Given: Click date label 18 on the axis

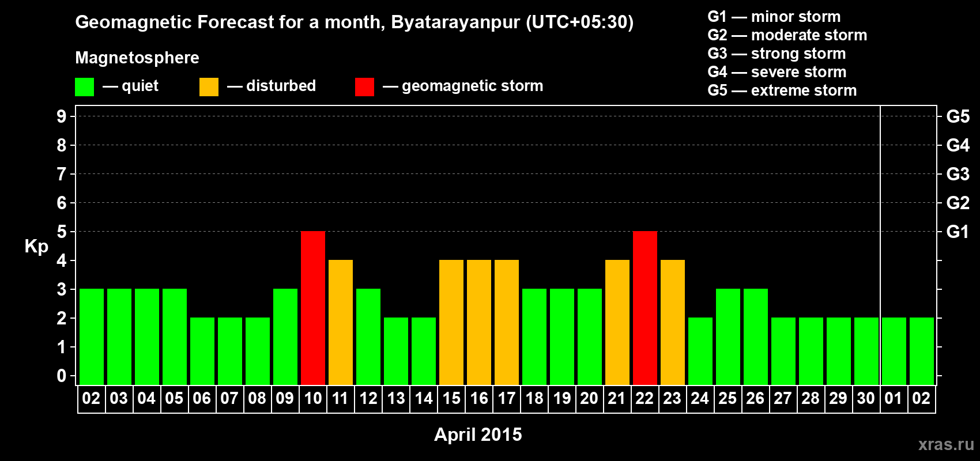Looking at the screenshot, I should pyautogui.click(x=534, y=399).
